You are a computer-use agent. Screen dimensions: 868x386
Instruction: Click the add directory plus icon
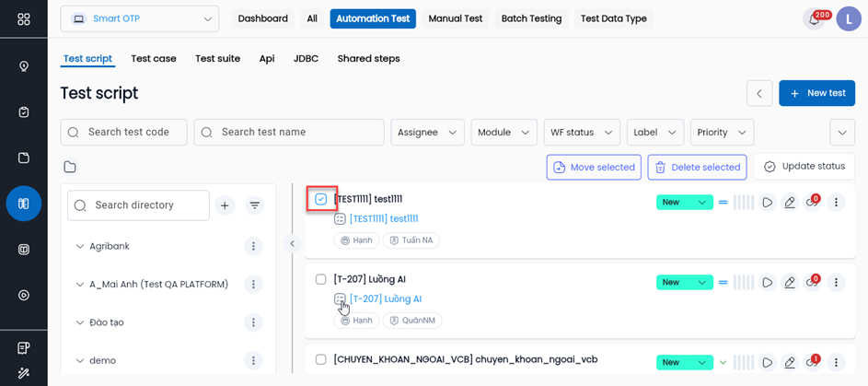[x=225, y=206]
